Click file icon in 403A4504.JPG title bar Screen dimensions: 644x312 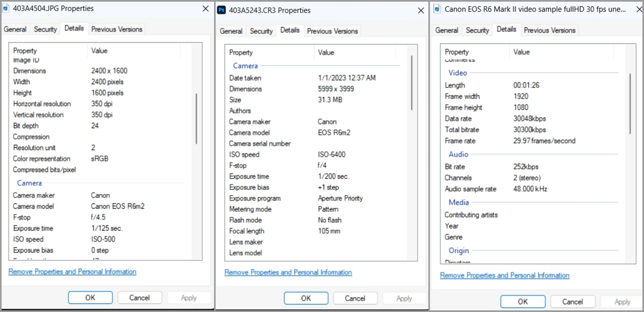pyautogui.click(x=6, y=8)
